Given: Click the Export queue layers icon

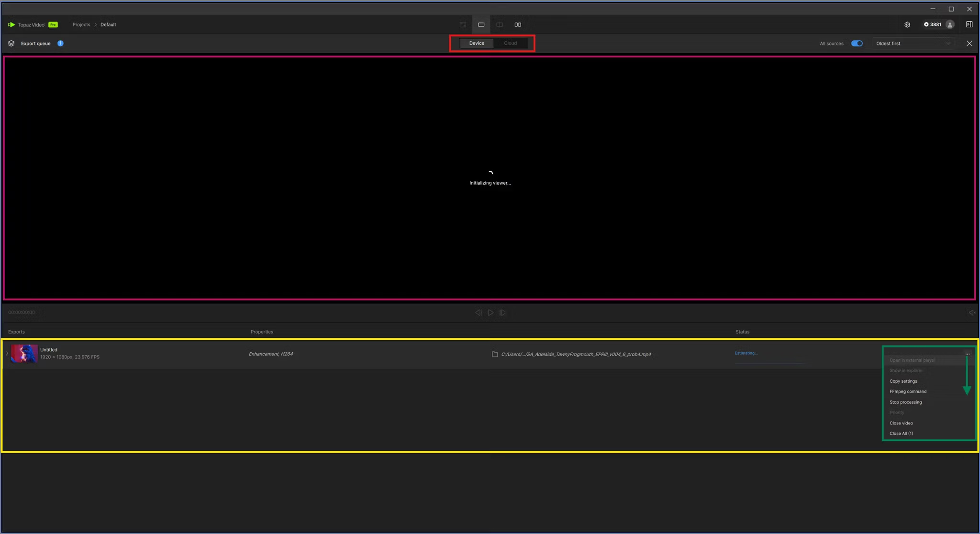Looking at the screenshot, I should (11, 44).
